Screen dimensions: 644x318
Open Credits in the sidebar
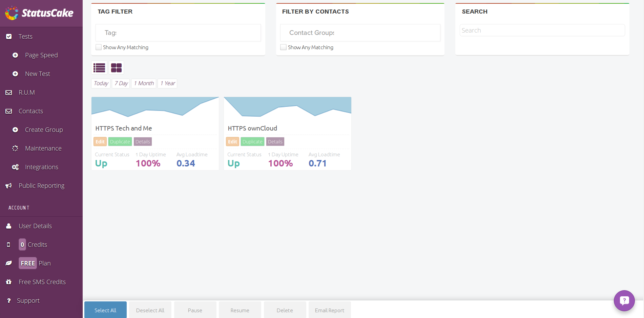[x=33, y=244]
